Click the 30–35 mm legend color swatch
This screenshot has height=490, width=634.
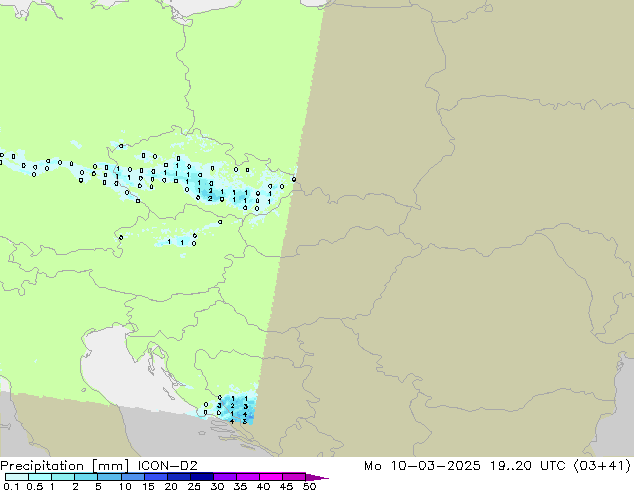(224, 477)
